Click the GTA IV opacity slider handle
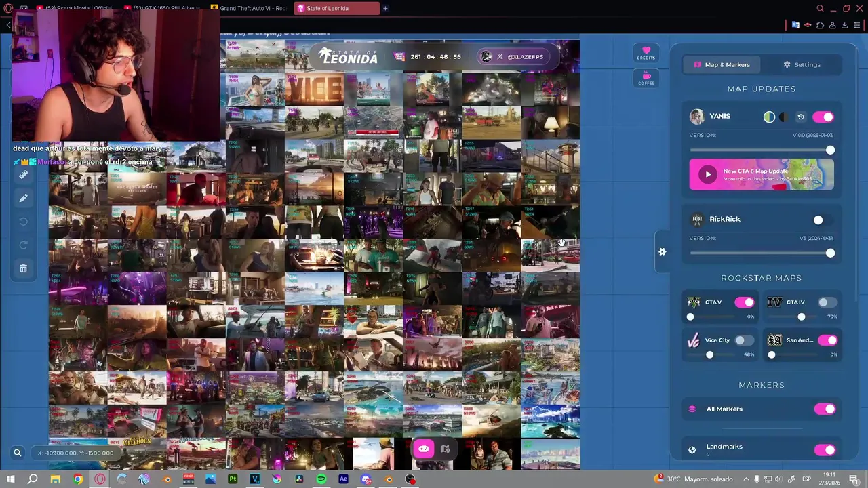868x488 pixels. pos(802,317)
